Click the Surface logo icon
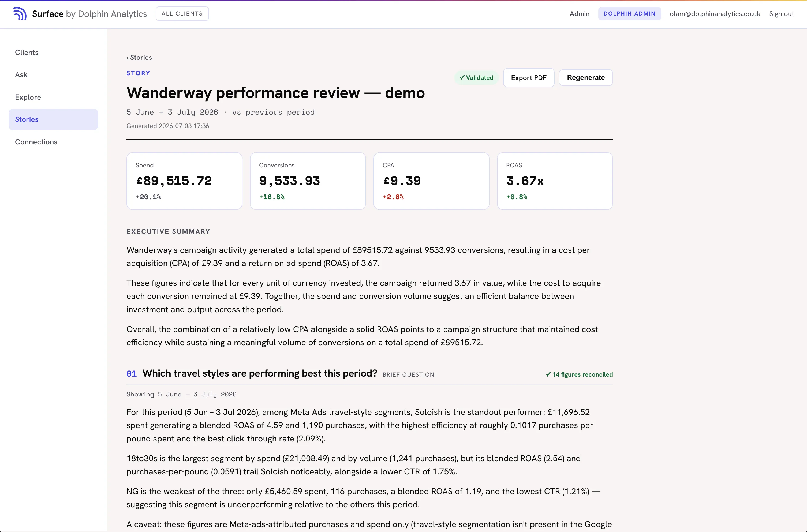Screen dimensions: 807x532 [x=20, y=14]
